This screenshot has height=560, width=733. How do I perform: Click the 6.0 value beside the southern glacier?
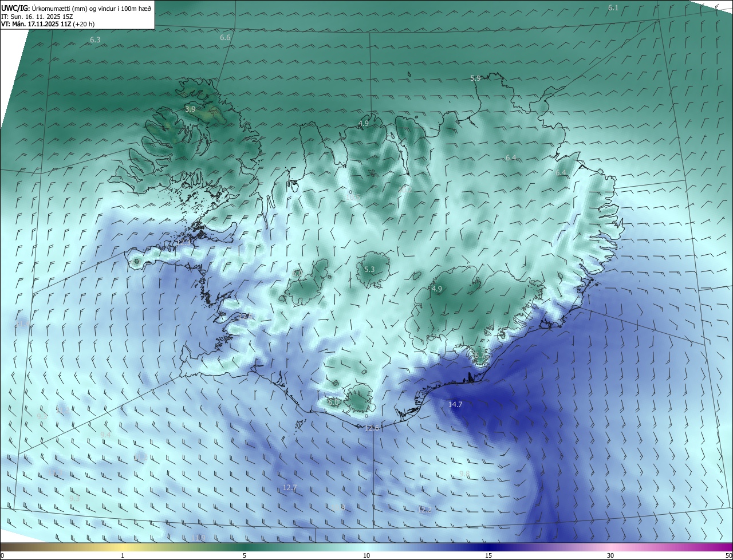point(333,403)
